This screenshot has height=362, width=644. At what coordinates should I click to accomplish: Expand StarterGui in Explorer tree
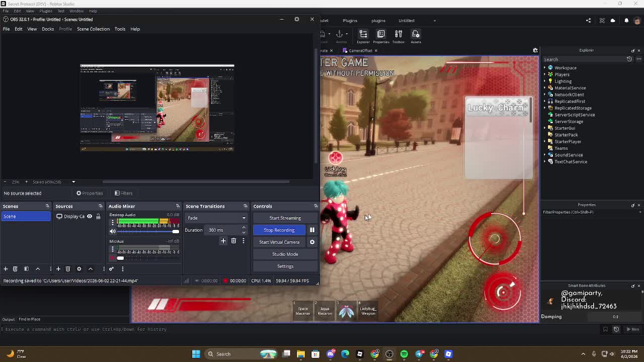pyautogui.click(x=544, y=128)
